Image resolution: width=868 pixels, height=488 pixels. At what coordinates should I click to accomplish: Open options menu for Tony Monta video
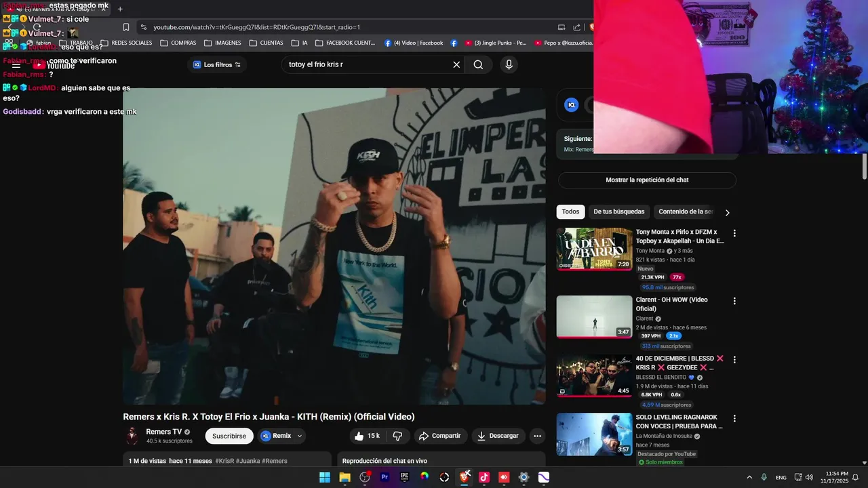[x=734, y=233]
